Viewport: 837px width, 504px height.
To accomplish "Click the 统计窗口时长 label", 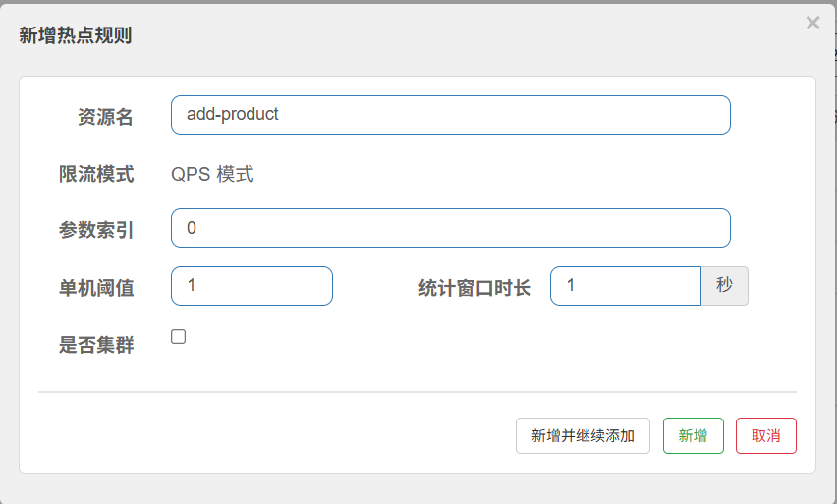I will click(474, 288).
